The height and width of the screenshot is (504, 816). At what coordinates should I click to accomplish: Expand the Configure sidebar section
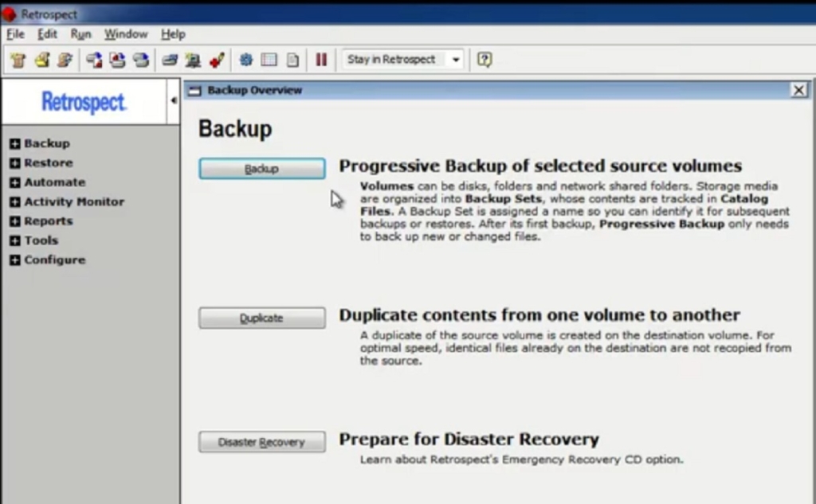tap(14, 260)
